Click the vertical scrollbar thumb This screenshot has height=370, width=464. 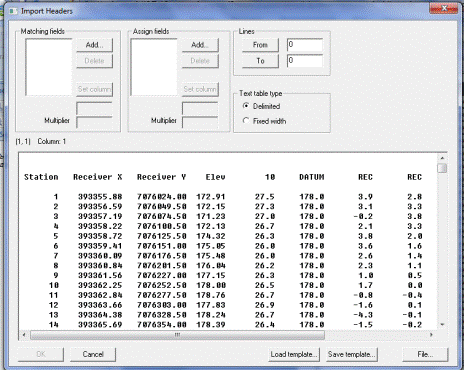click(442, 168)
